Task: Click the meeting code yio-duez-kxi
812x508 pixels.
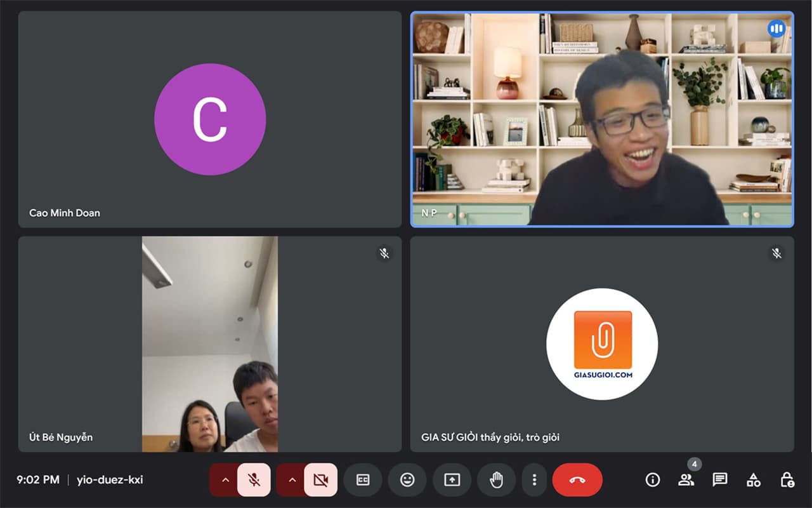Action: point(110,480)
